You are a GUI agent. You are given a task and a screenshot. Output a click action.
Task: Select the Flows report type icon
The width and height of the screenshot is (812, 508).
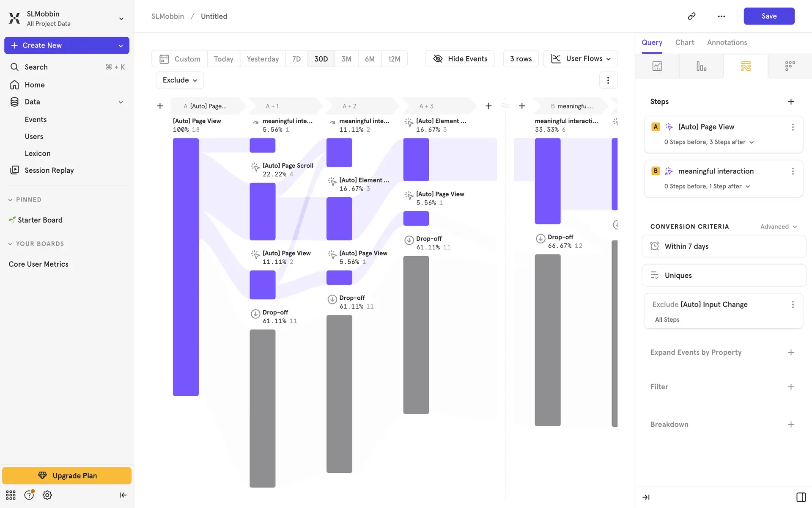(746, 66)
